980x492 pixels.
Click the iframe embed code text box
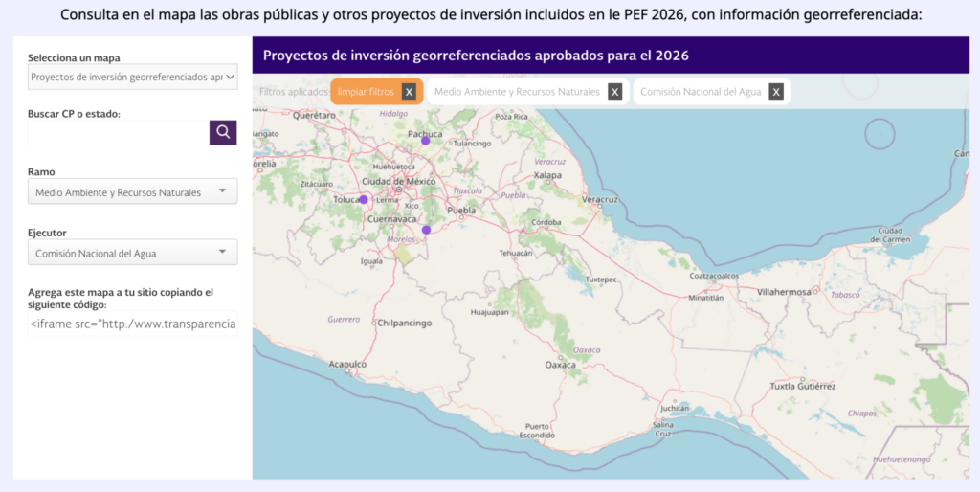[x=132, y=324]
